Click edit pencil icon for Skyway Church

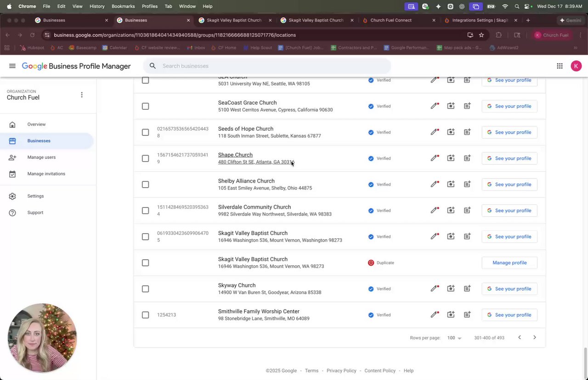(x=434, y=289)
